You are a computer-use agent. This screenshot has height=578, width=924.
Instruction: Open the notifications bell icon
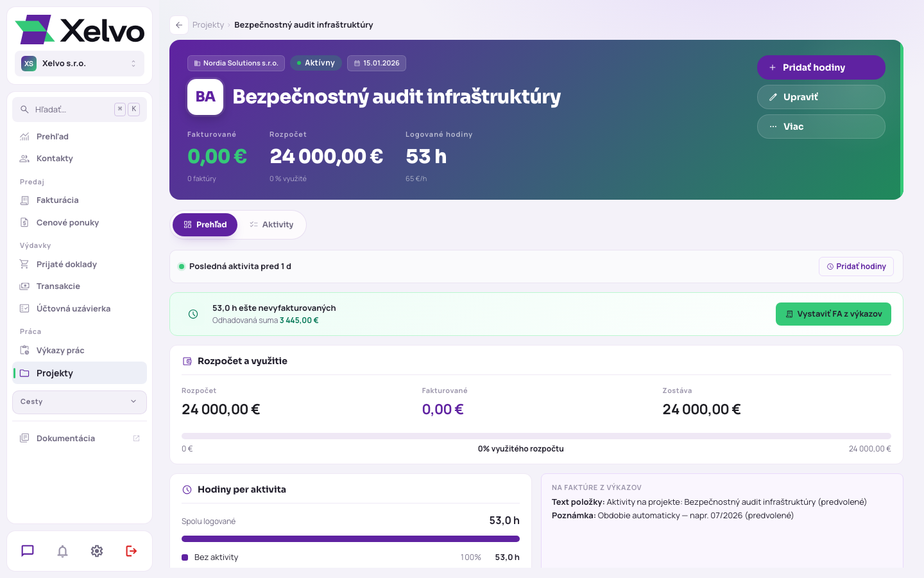click(62, 551)
